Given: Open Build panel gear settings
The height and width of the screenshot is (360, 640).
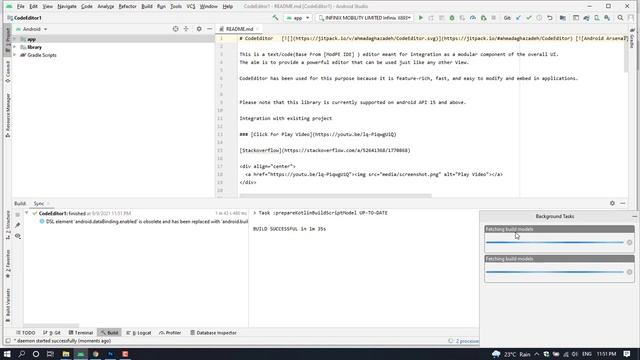Looking at the screenshot, I should (x=612, y=203).
